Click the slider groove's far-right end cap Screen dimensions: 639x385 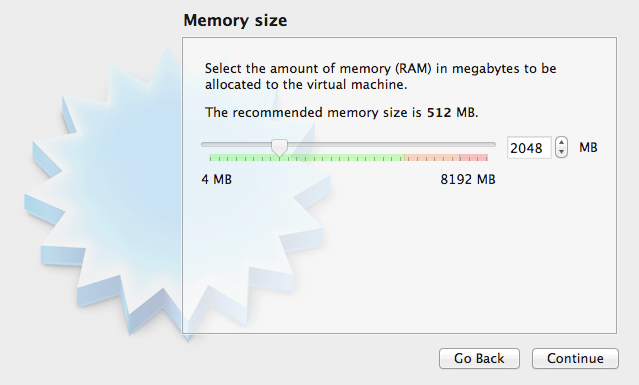click(x=493, y=144)
